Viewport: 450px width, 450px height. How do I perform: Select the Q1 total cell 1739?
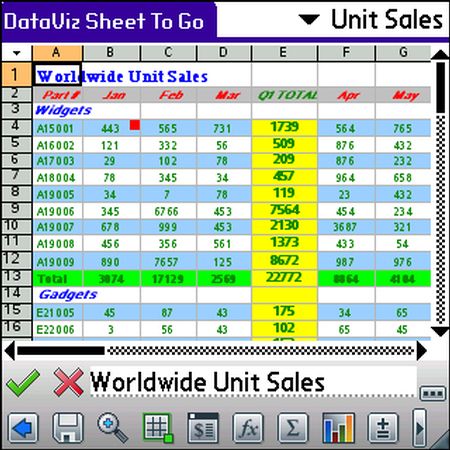(x=284, y=128)
